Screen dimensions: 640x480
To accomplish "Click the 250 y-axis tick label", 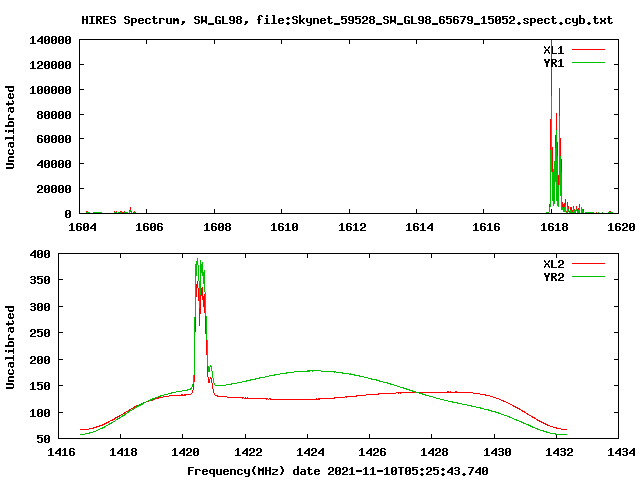I will point(40,333).
